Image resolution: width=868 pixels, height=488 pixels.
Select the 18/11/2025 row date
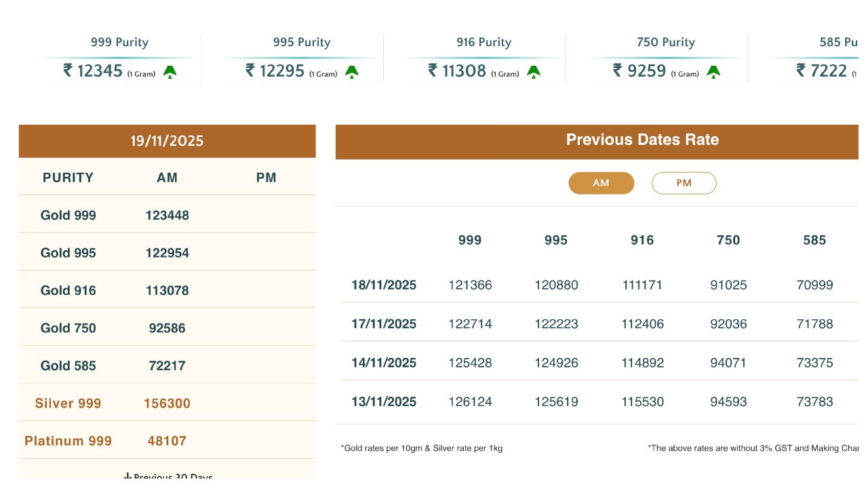(x=384, y=285)
